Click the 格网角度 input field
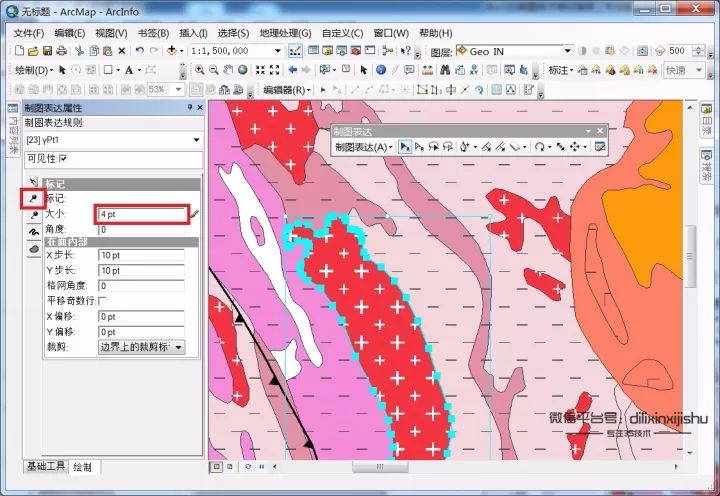This screenshot has height=496, width=720. coord(142,286)
